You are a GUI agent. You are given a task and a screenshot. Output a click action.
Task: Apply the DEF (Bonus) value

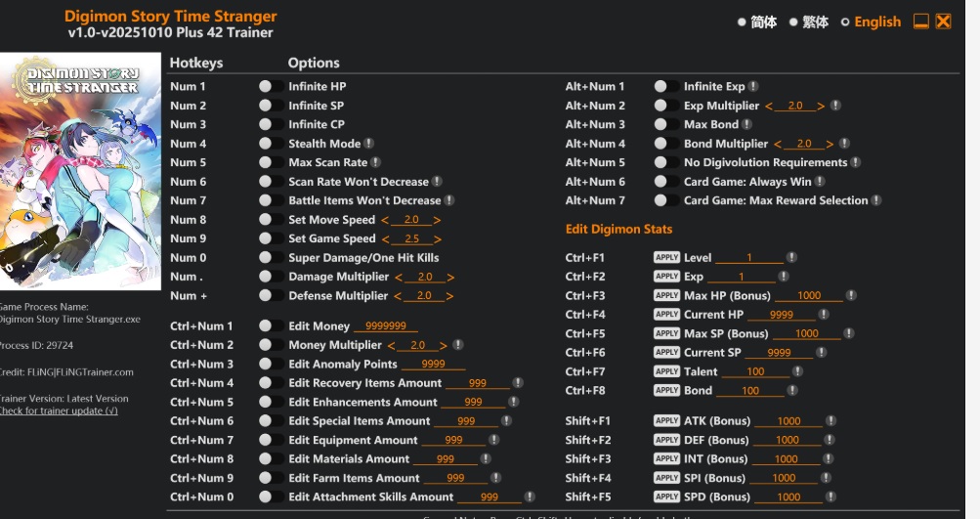click(666, 440)
